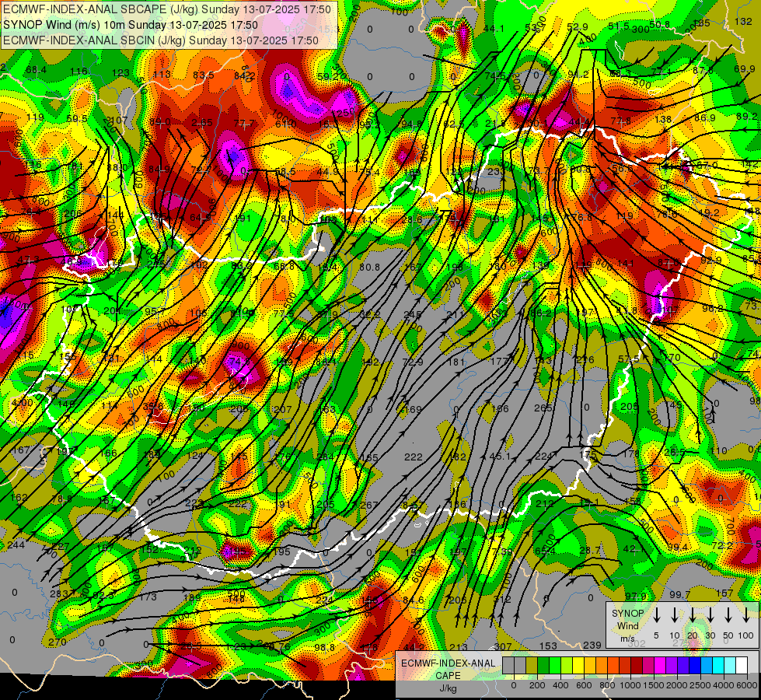
Task: Click the 10 m/s wind arrow in legend
Action: tap(674, 615)
